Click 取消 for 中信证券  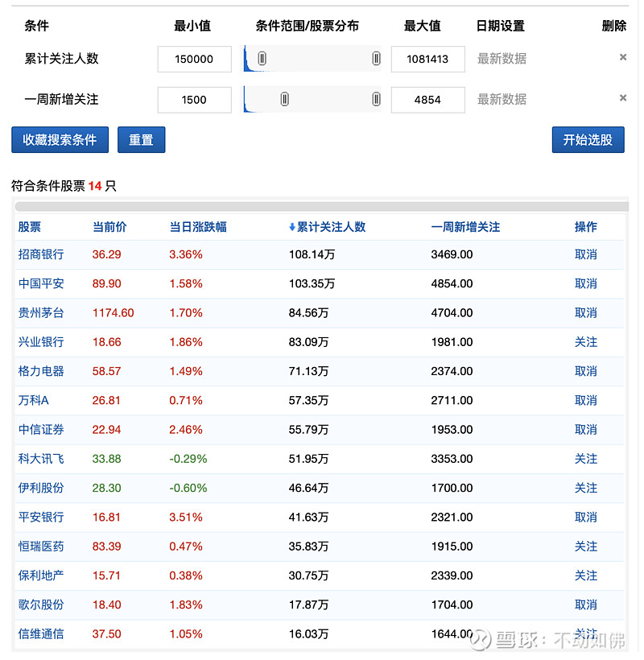tap(586, 429)
